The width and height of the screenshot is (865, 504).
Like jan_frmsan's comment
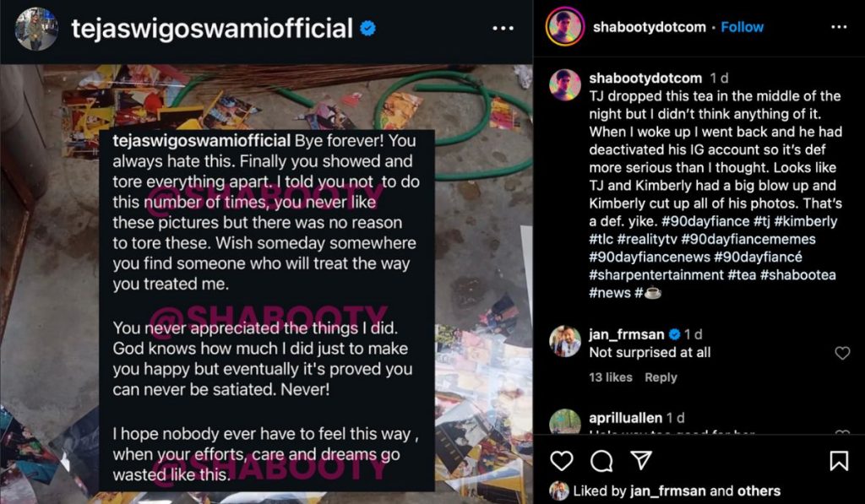(842, 353)
